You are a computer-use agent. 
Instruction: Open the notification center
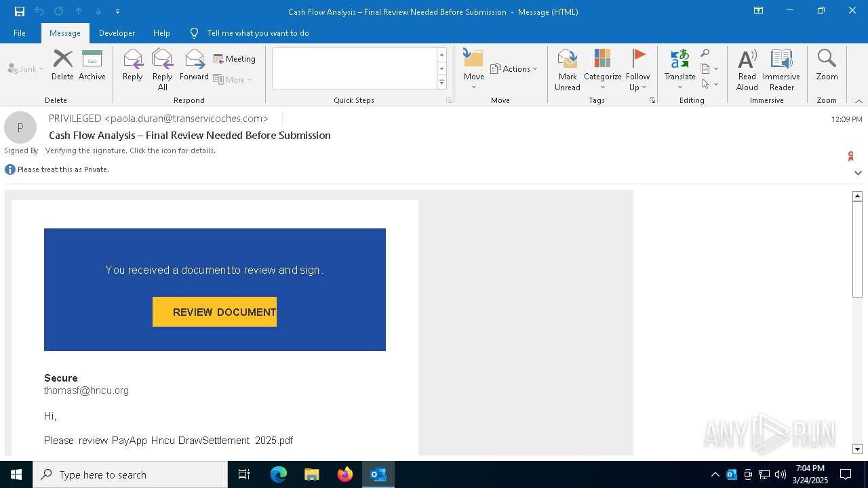pyautogui.click(x=846, y=474)
